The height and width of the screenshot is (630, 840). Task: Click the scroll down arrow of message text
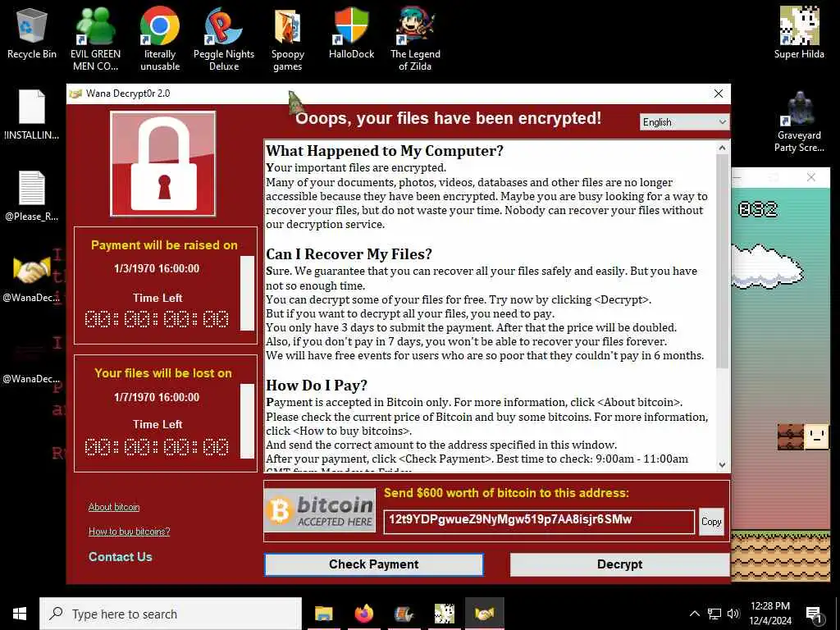click(x=722, y=464)
